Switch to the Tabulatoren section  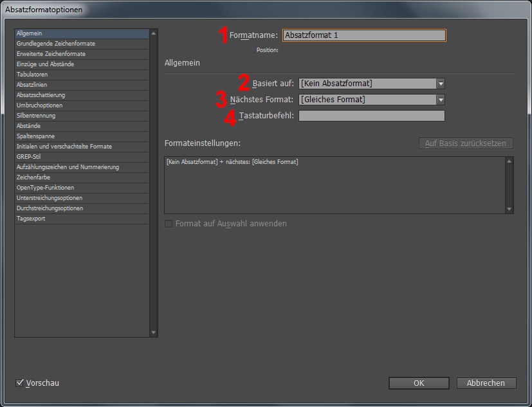pos(32,75)
